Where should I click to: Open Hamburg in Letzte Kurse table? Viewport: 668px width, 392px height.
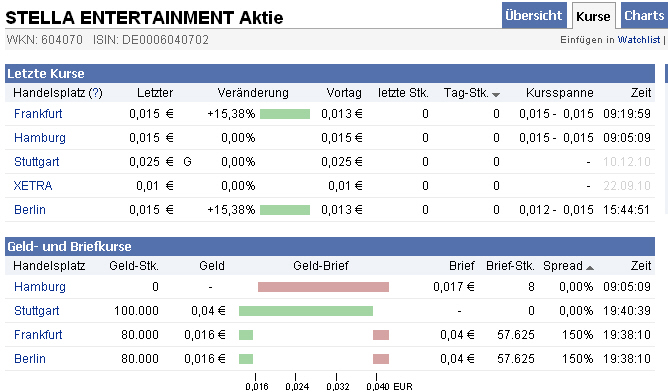(40, 138)
